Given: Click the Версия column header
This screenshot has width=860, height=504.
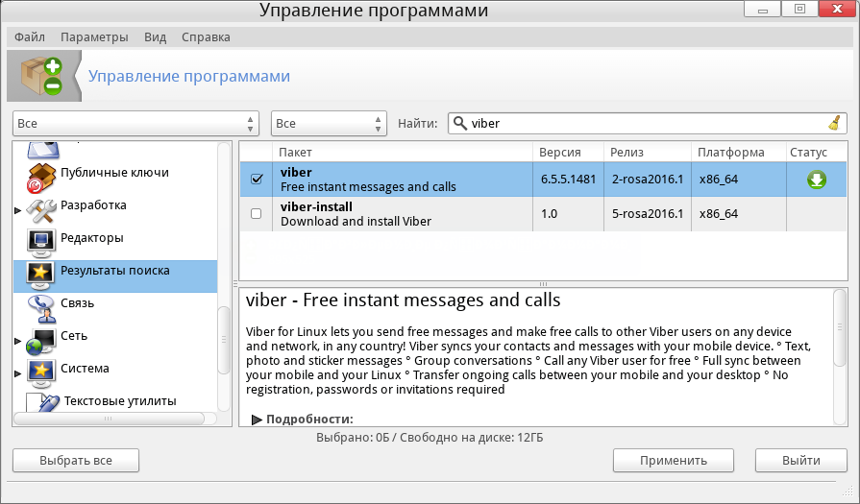Looking at the screenshot, I should (x=568, y=153).
